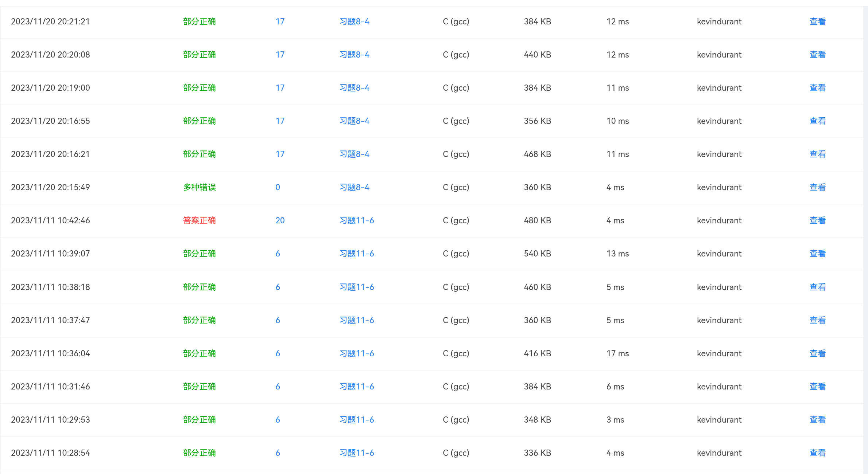Viewport: 868px width, 474px height.
Task: Open 习题8-4 problem from 20:16:21 row
Action: tap(354, 154)
